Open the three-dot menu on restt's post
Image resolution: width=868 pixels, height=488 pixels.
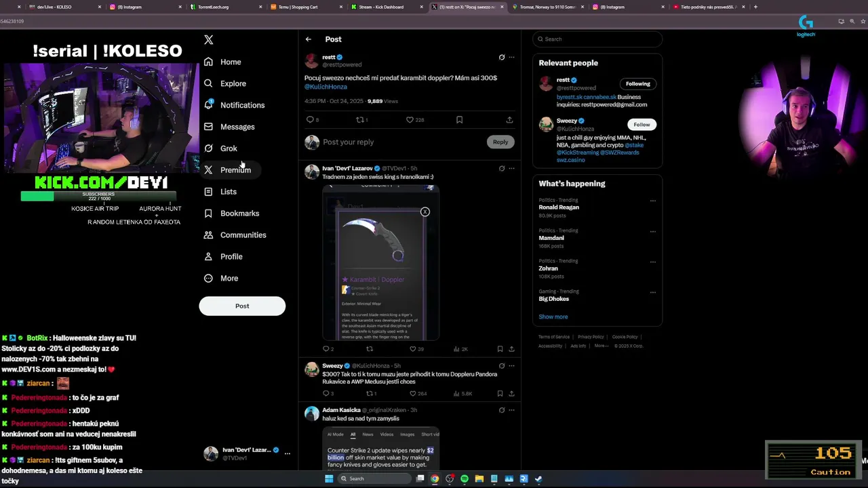511,58
